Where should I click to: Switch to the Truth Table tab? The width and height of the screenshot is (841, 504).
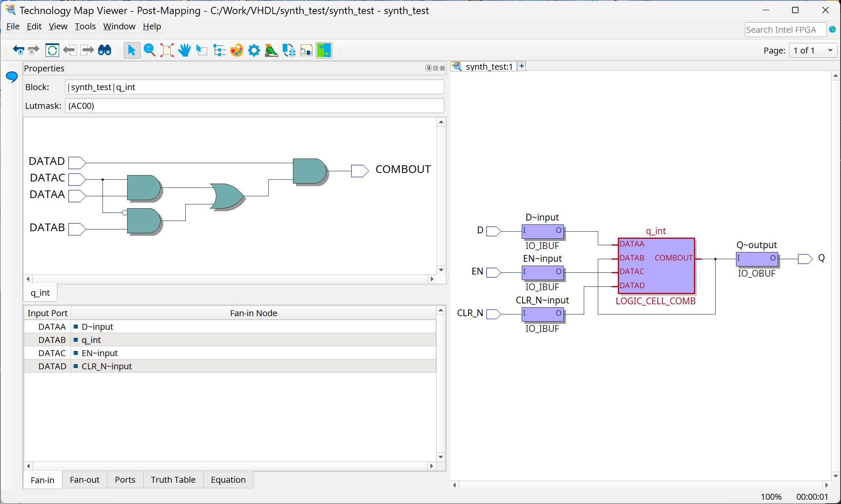173,480
